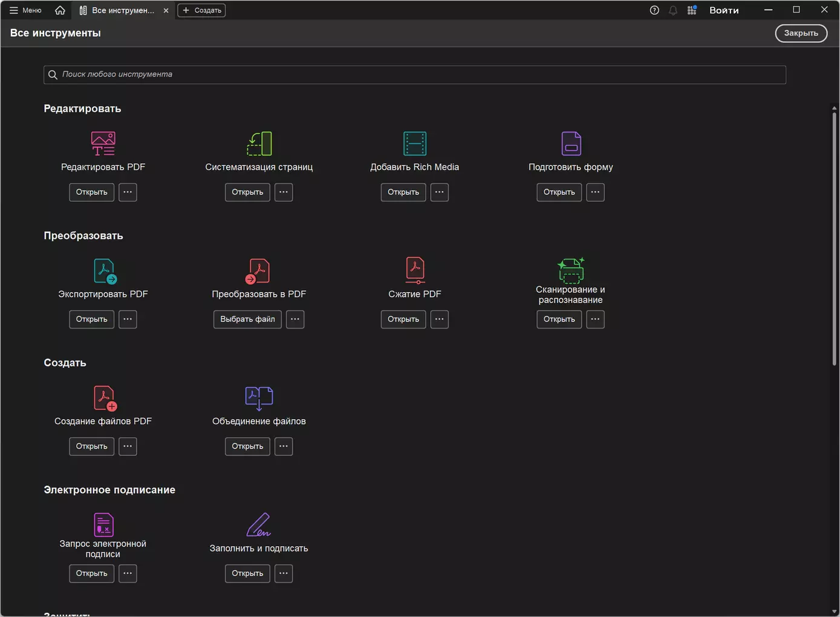Switch to the Все инструменты tab

[121, 10]
